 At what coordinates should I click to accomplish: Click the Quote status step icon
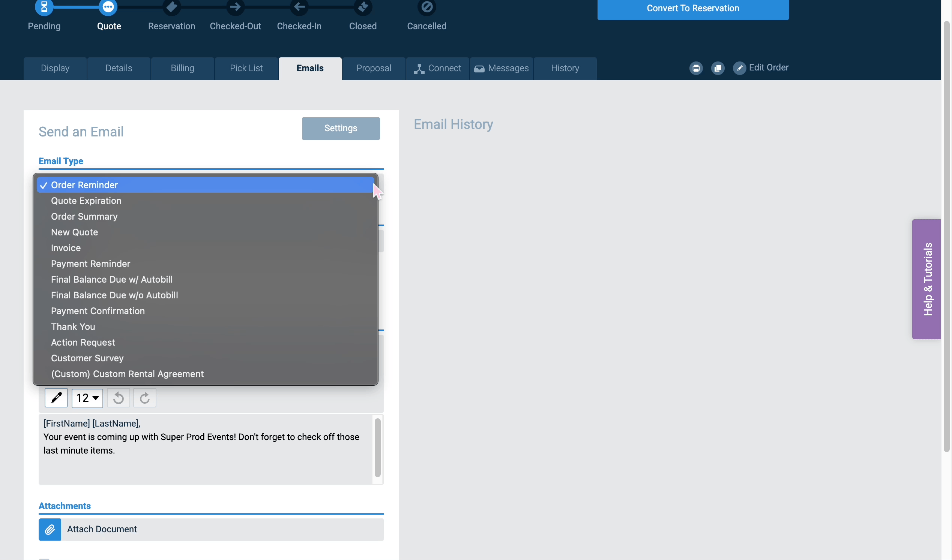coord(108,7)
